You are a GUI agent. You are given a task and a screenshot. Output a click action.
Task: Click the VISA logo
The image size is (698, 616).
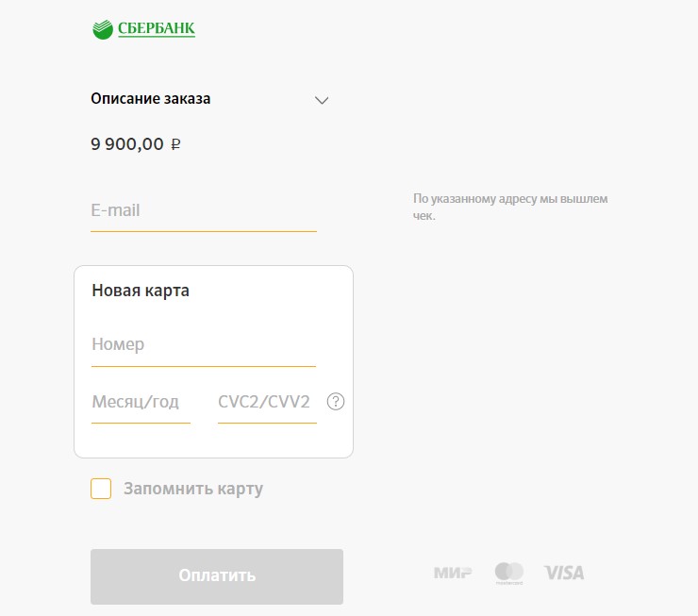pos(563,573)
